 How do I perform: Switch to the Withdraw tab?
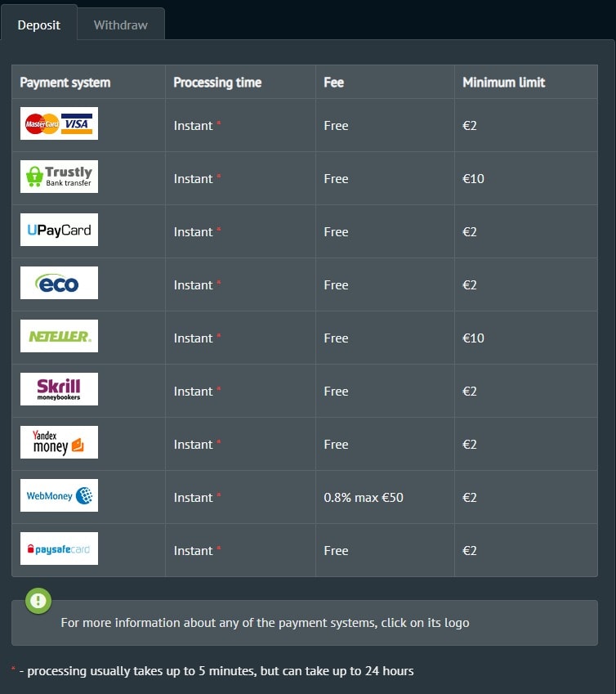121,25
